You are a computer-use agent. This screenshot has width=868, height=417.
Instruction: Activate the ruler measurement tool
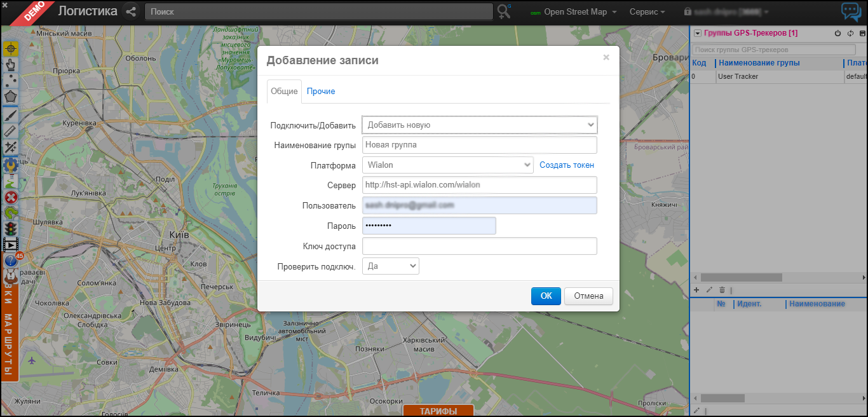click(x=11, y=131)
